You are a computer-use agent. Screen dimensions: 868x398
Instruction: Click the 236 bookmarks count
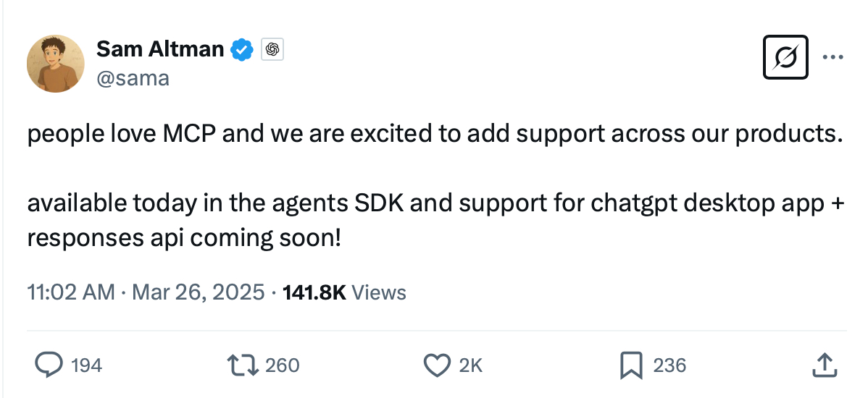pyautogui.click(x=669, y=365)
